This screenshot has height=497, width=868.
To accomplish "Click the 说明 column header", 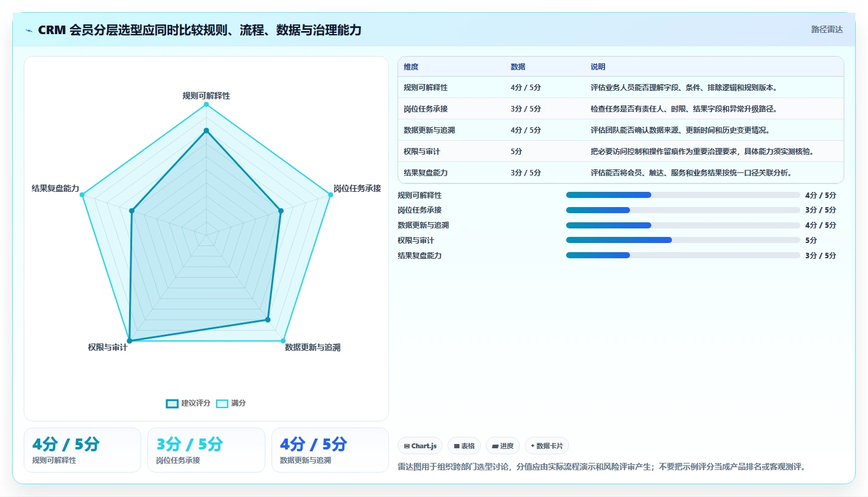I will tap(598, 67).
